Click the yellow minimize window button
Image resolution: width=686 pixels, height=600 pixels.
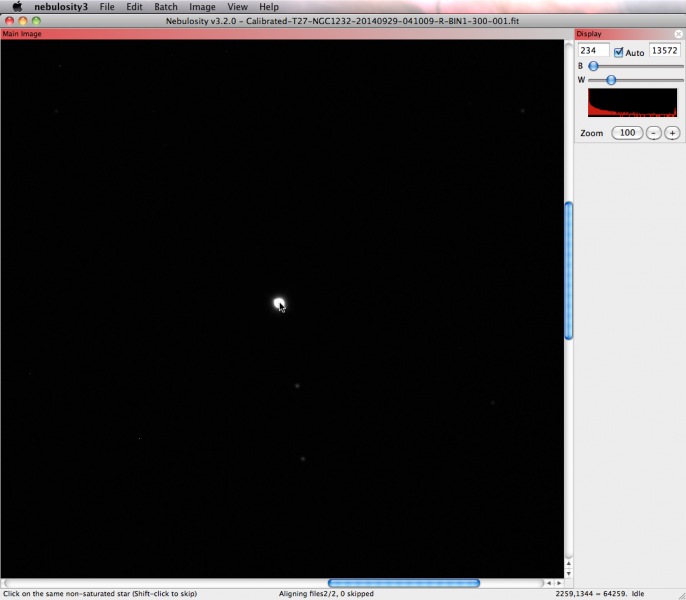[x=23, y=21]
